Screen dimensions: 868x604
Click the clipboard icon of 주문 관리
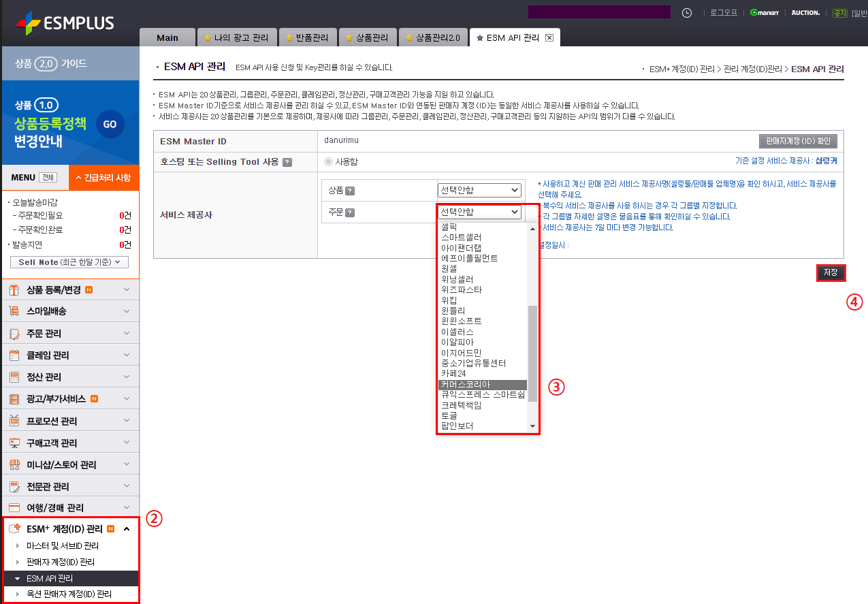tap(14, 334)
